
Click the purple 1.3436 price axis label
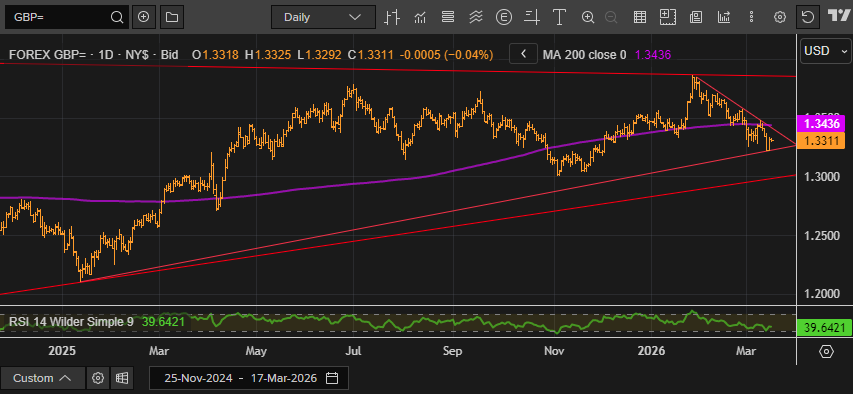pyautogui.click(x=820, y=123)
